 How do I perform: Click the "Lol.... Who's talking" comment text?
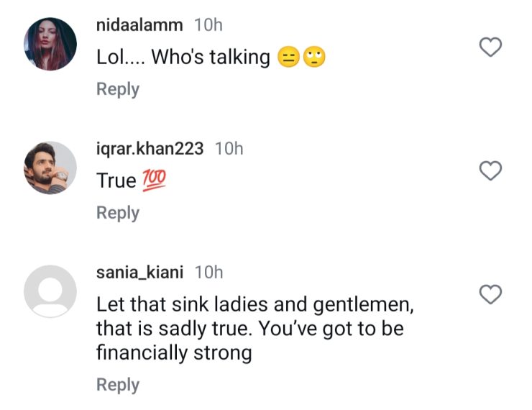click(183, 58)
